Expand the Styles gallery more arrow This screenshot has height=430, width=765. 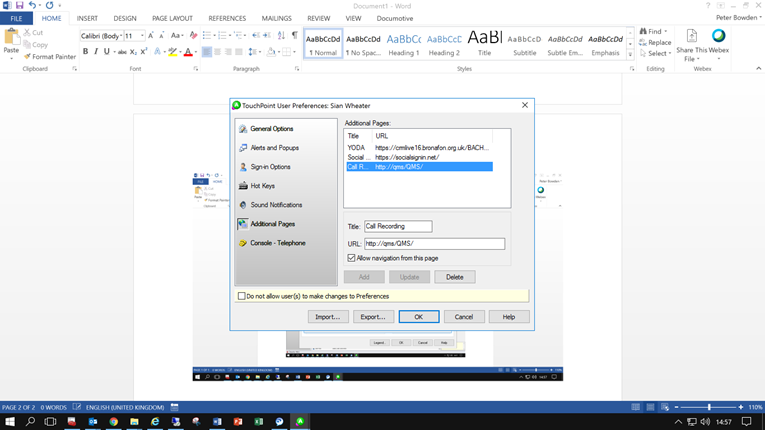coord(630,55)
